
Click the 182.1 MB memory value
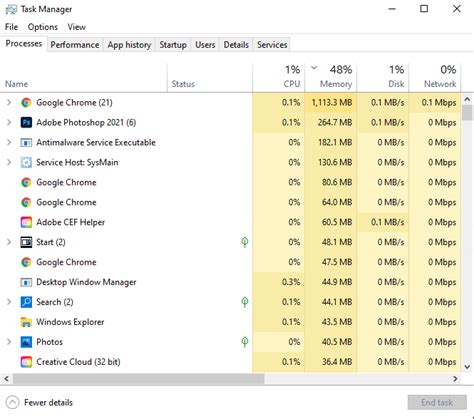point(335,143)
